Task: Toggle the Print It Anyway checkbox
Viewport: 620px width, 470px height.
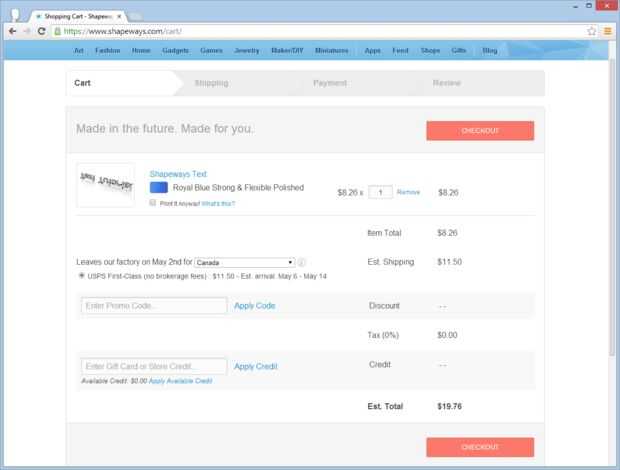Action: [153, 203]
